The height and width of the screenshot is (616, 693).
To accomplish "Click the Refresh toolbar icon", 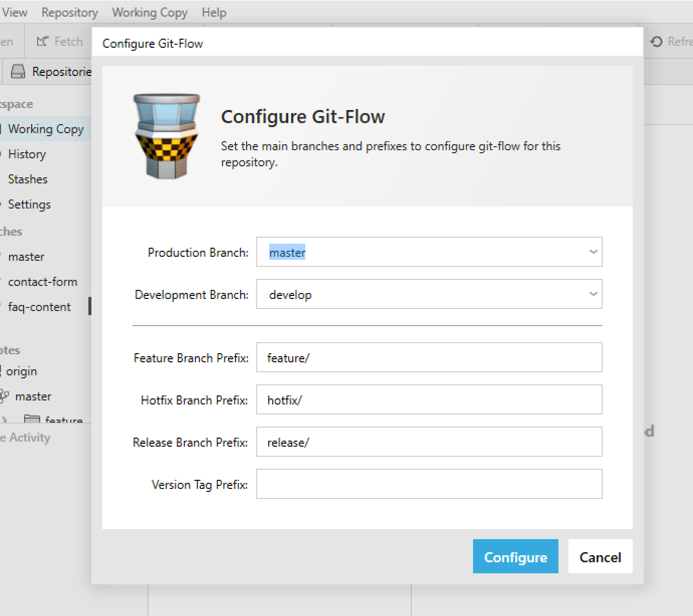I will coord(656,41).
